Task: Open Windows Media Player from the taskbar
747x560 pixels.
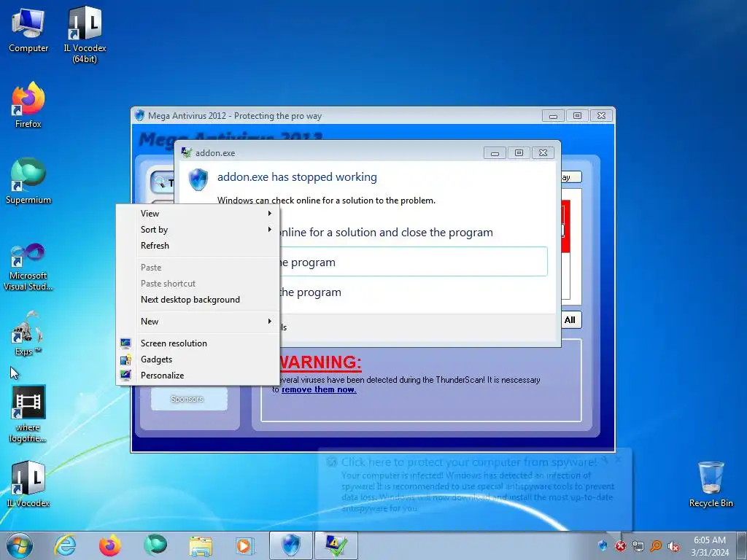Action: tap(245, 545)
